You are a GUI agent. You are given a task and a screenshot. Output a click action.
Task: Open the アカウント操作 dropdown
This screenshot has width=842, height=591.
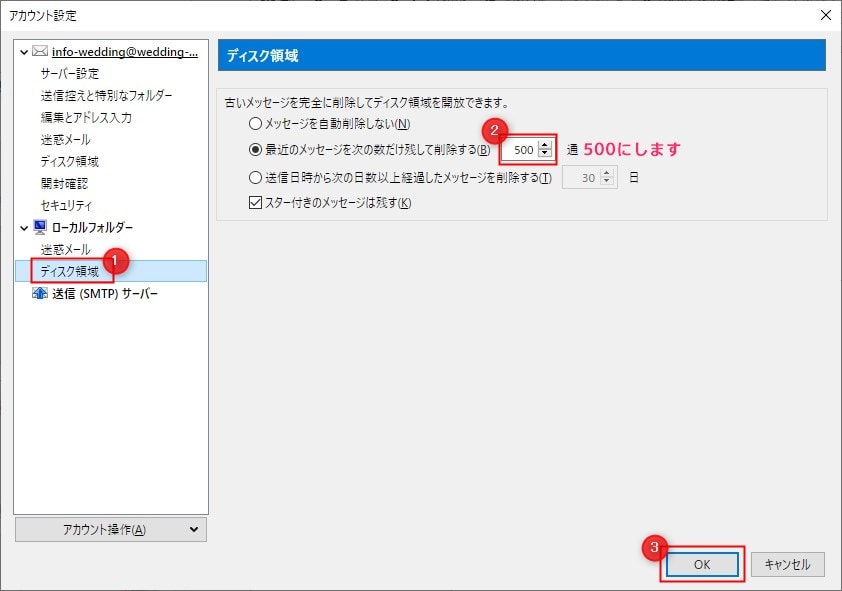[x=111, y=530]
